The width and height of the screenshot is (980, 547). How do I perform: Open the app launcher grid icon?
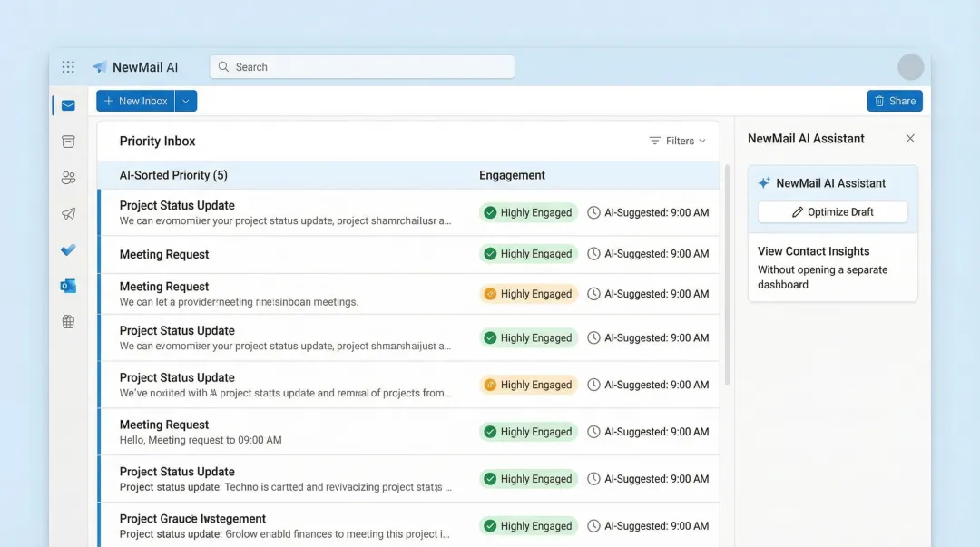tap(68, 66)
